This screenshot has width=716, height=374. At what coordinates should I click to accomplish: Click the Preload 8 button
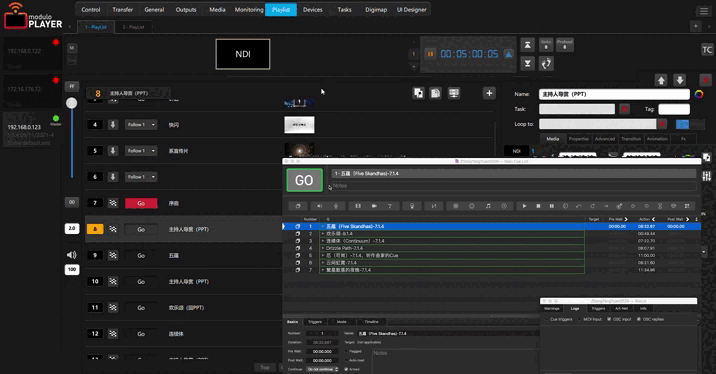(x=564, y=44)
